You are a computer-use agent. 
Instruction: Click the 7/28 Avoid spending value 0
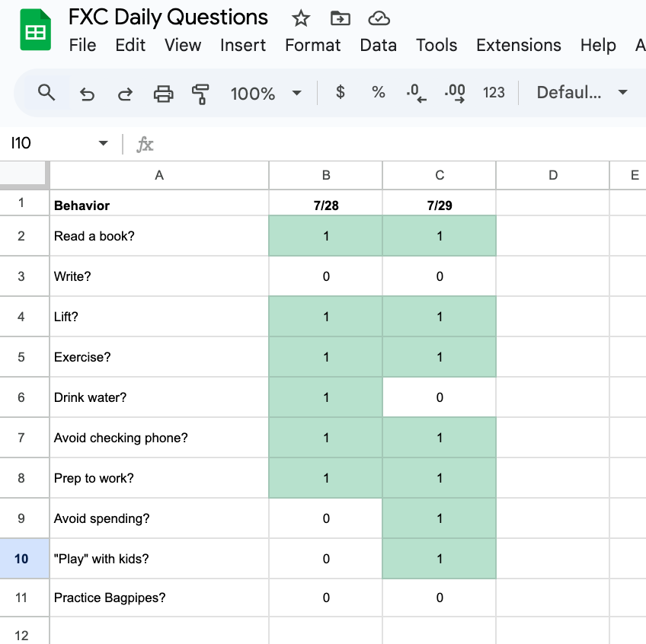point(326,518)
